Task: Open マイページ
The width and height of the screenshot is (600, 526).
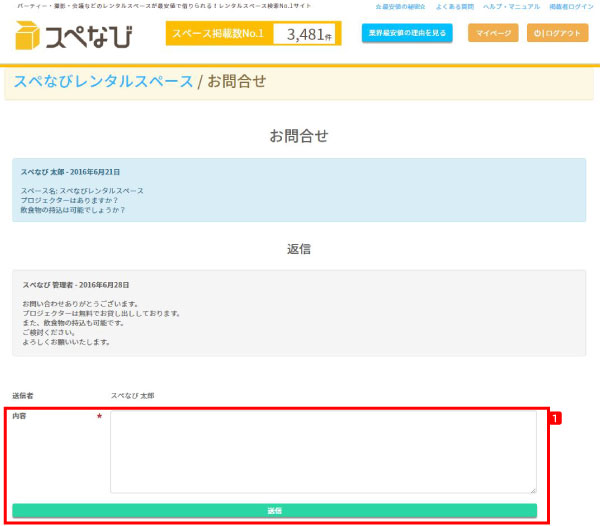Action: click(493, 33)
